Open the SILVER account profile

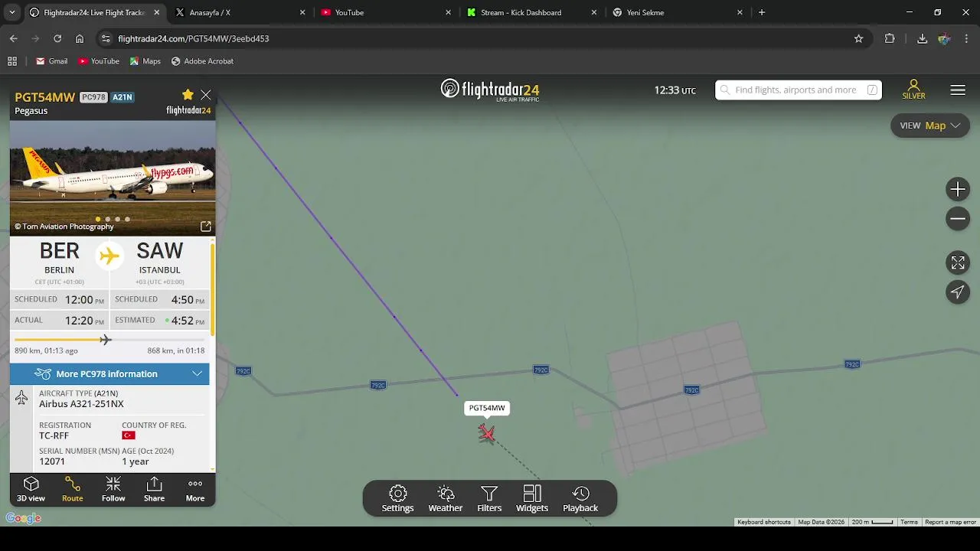[913, 90]
